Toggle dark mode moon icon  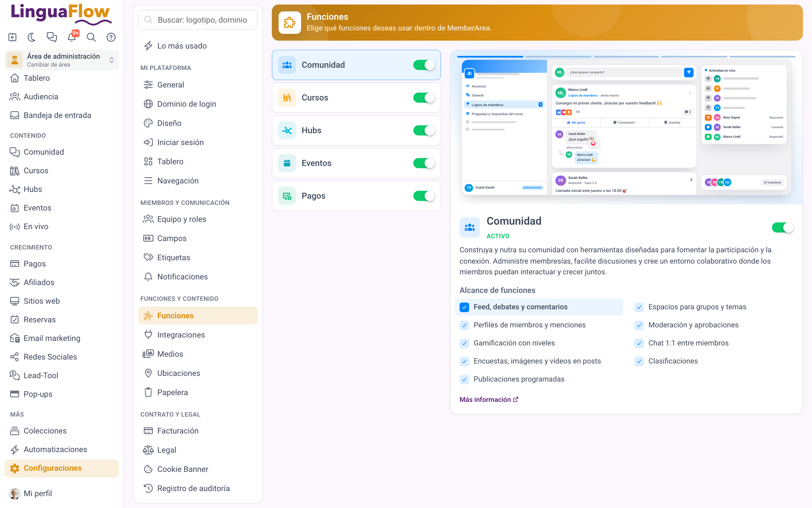[32, 37]
